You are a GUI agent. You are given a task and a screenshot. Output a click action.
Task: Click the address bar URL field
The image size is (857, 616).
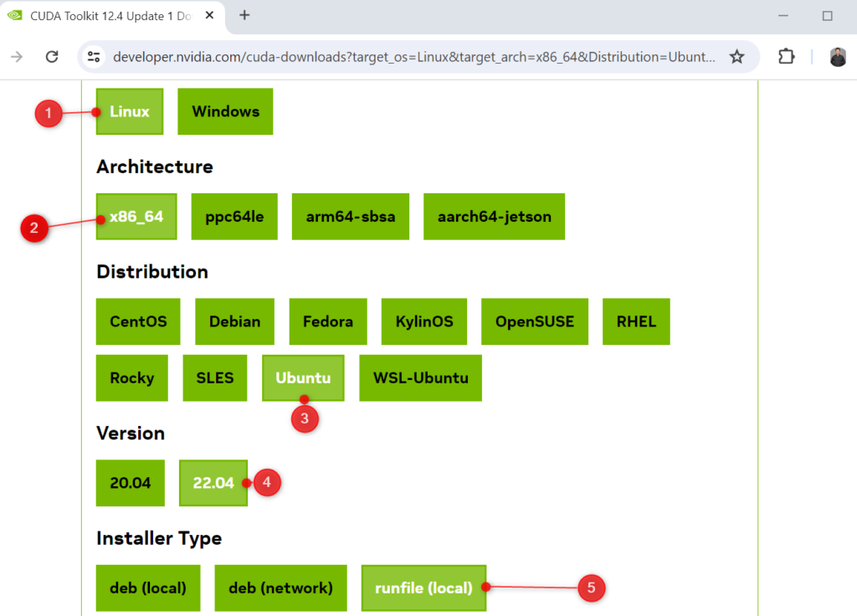pyautogui.click(x=414, y=57)
